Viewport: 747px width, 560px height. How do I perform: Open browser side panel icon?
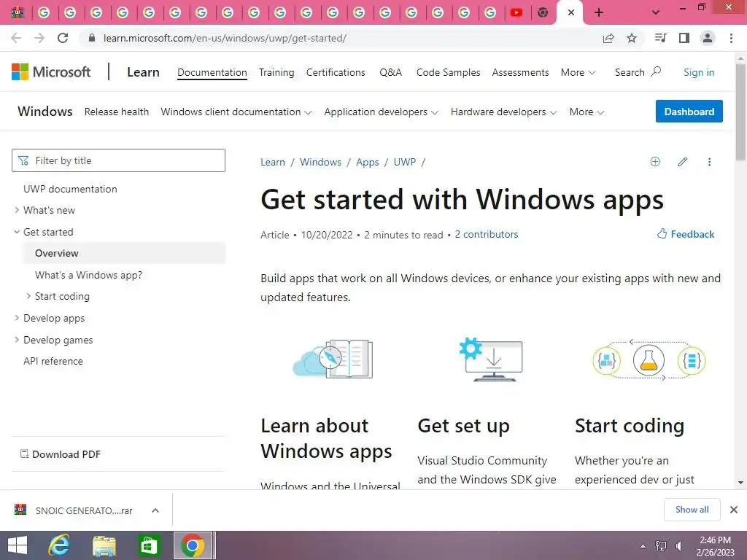point(684,38)
